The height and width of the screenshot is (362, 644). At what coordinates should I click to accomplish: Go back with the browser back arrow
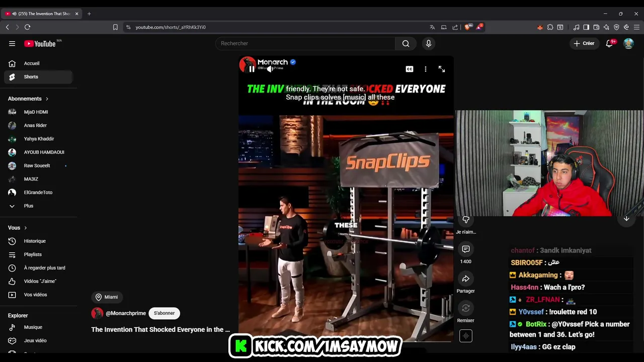[7, 27]
